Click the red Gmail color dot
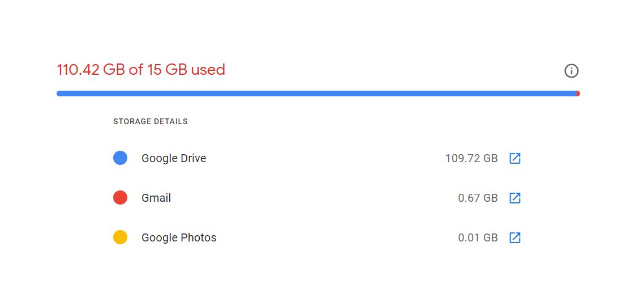Screen dimensions: 644x293 click(120, 198)
